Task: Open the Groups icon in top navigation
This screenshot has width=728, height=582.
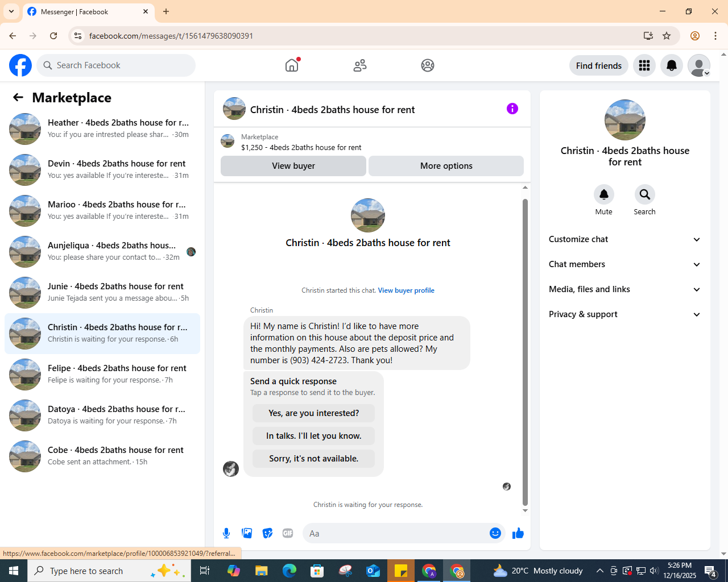Action: (428, 65)
